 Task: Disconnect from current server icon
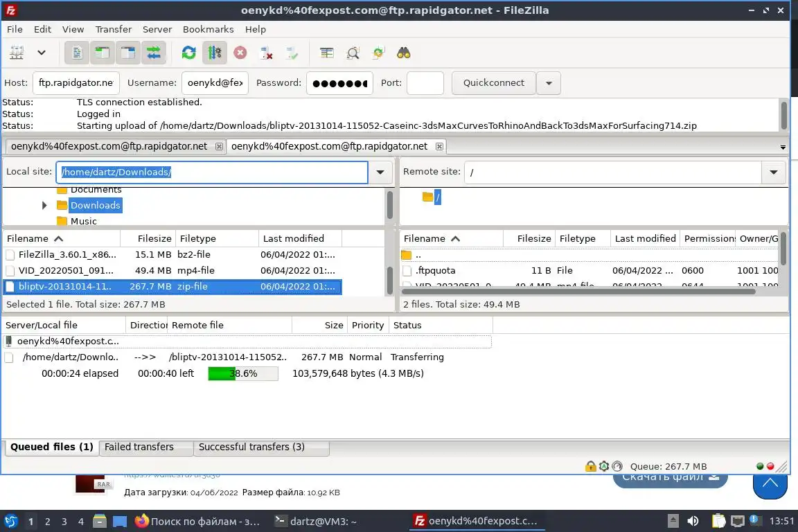click(x=266, y=53)
